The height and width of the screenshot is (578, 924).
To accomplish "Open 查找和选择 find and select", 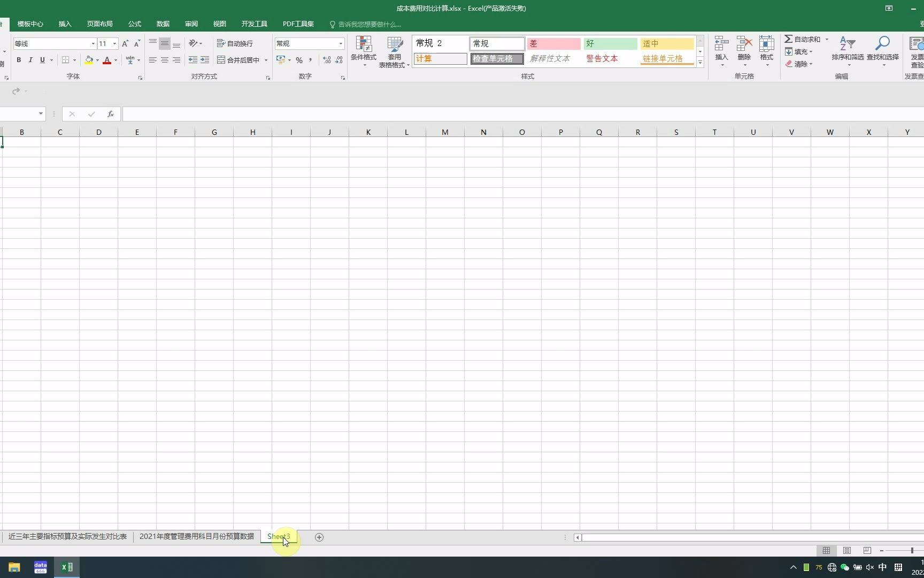I will [x=883, y=51].
